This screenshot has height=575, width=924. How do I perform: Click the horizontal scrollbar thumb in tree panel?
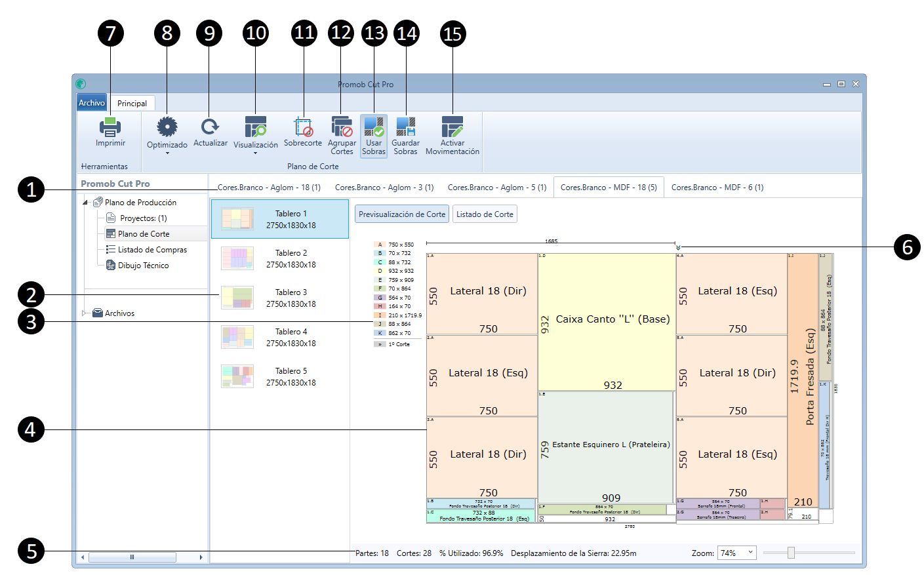click(132, 557)
